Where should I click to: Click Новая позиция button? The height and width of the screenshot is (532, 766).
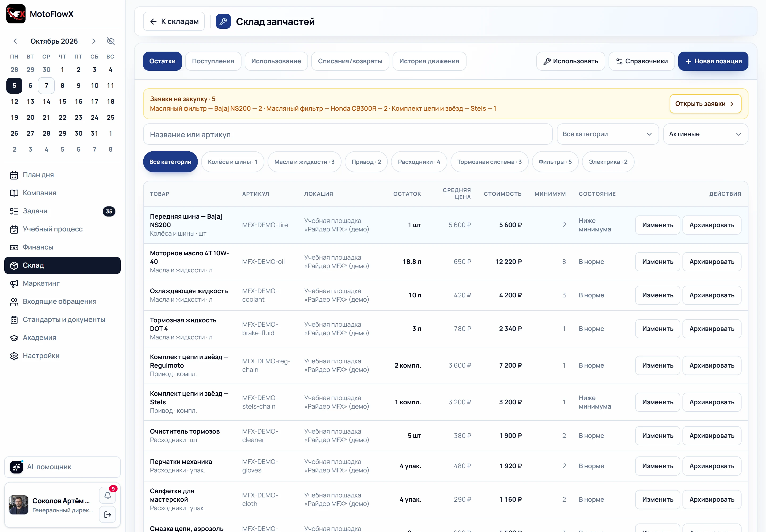point(713,61)
